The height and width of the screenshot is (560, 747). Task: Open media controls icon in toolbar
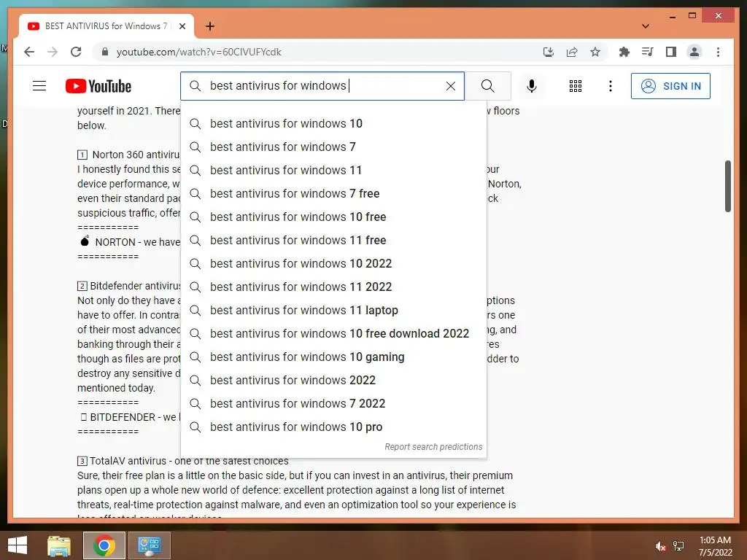[648, 52]
